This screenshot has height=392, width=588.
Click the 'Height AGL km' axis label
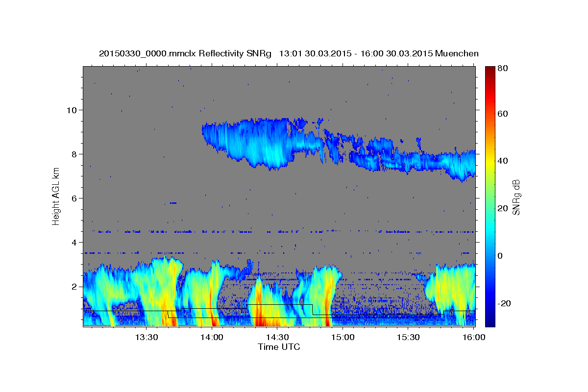[x=56, y=196]
